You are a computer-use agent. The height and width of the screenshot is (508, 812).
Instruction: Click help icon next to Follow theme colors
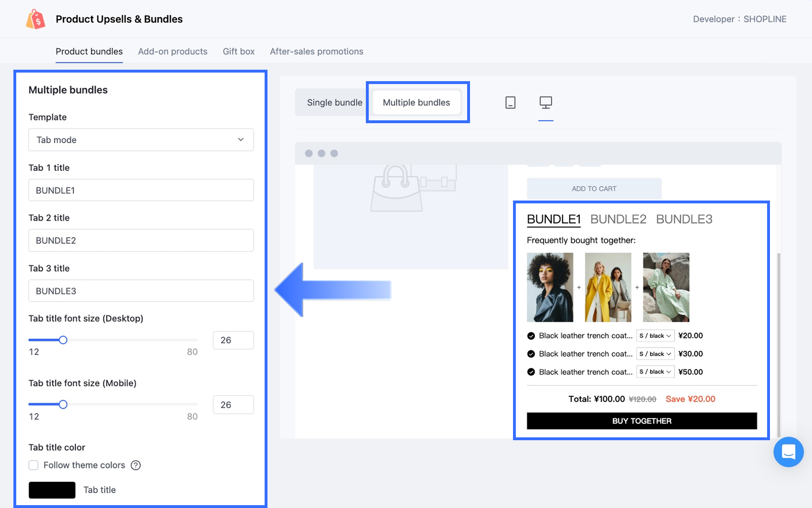coord(136,465)
